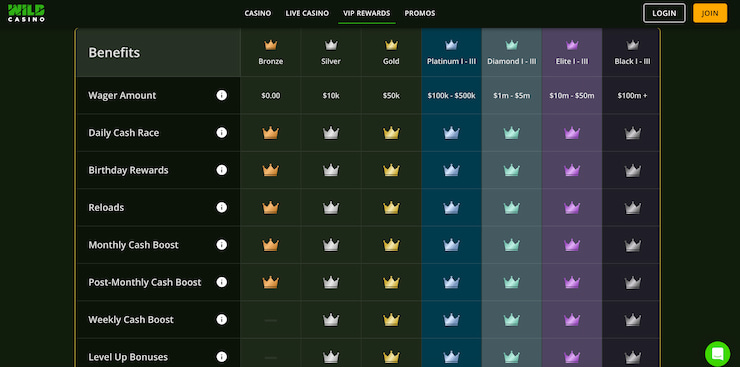Click the Platinum I - III crown header icon
This screenshot has height=367, width=740.
click(x=451, y=45)
